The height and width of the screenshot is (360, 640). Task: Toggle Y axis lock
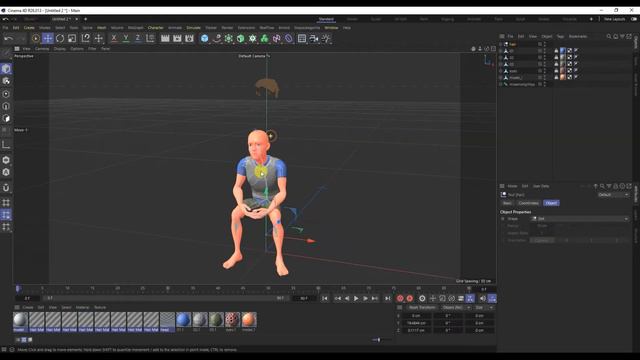(x=126, y=38)
